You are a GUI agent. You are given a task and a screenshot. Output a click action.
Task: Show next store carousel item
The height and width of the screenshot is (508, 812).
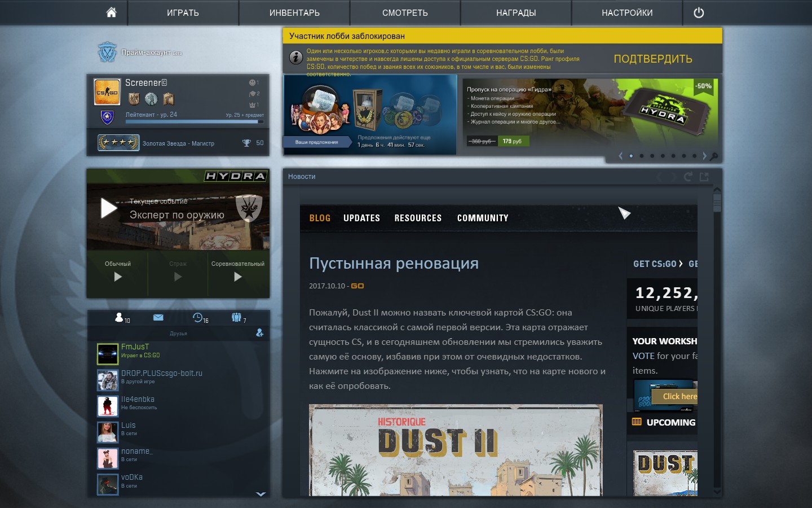coord(704,156)
